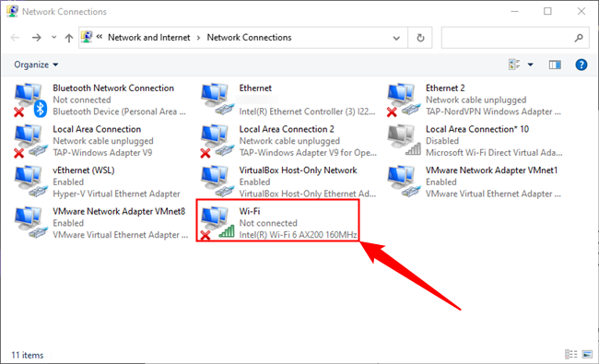Go up one level with Up arrow
Viewport: 599px width, 364px height.
pos(69,38)
